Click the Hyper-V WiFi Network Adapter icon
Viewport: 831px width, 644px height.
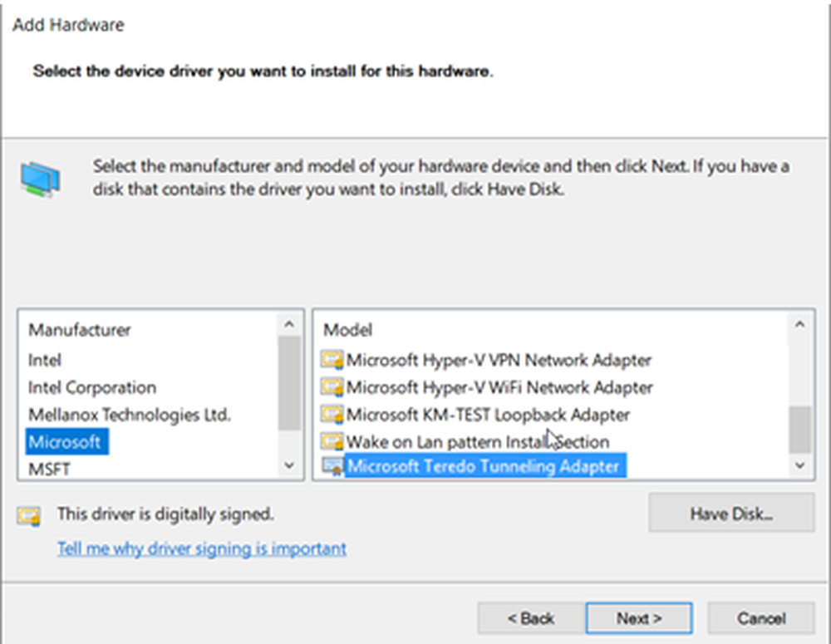pos(333,388)
